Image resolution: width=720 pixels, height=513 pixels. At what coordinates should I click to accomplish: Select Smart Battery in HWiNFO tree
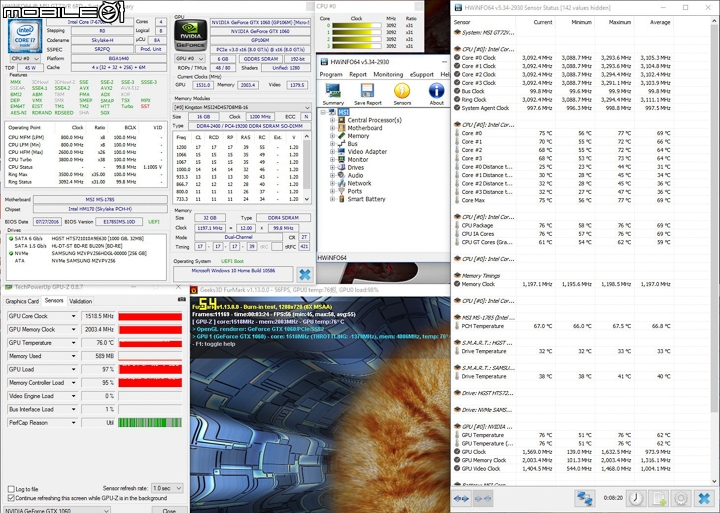tap(366, 199)
